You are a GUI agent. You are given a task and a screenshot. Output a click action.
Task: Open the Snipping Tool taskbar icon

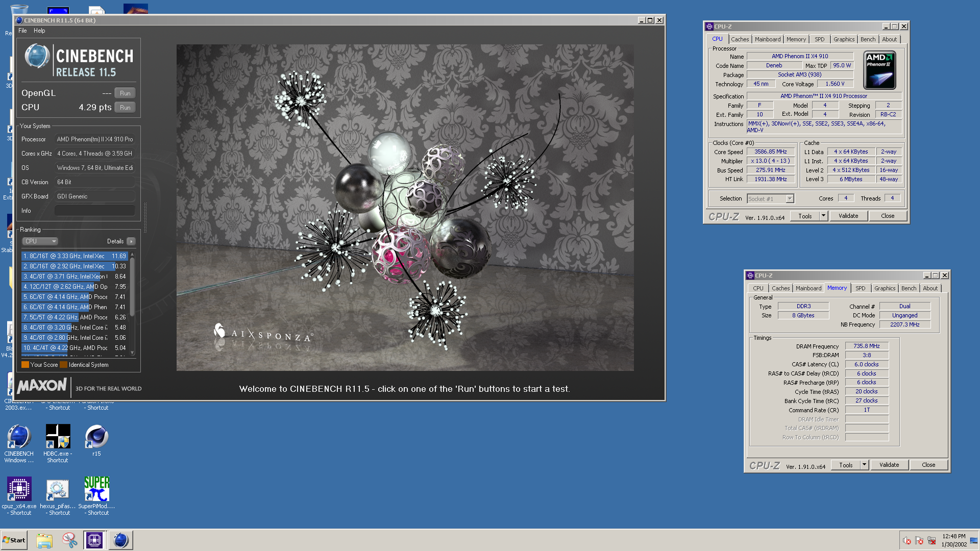click(x=70, y=540)
